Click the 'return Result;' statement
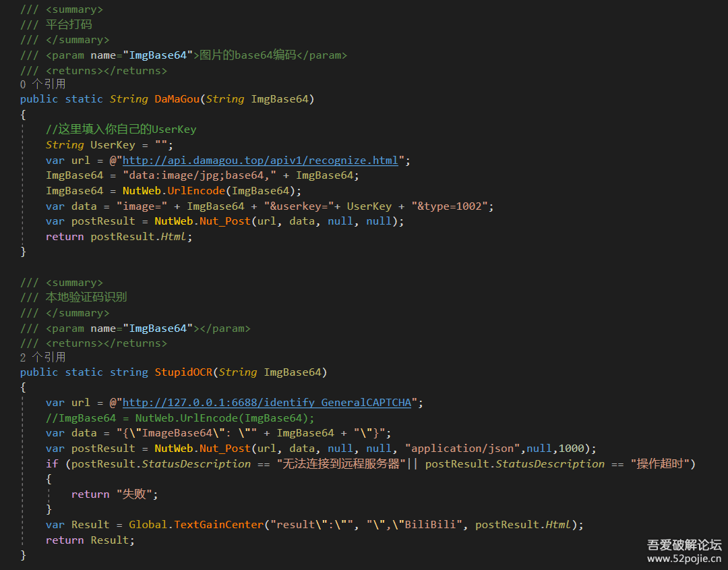The image size is (728, 570). 90,540
